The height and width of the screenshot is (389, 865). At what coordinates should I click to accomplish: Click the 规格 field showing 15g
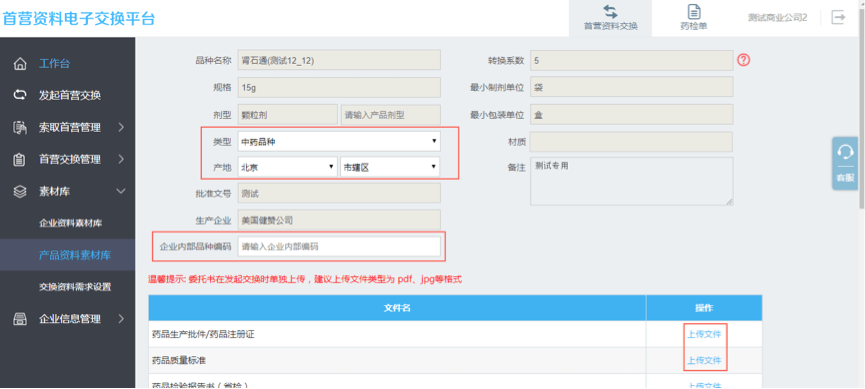click(339, 87)
